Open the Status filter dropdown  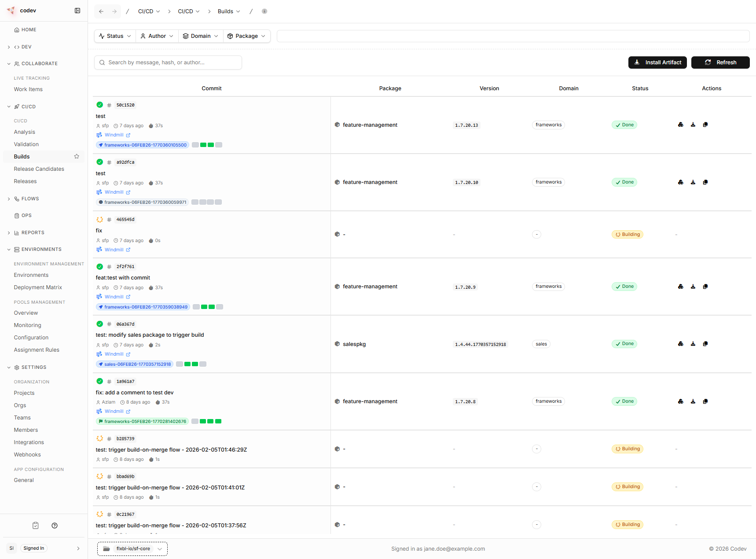pyautogui.click(x=114, y=36)
